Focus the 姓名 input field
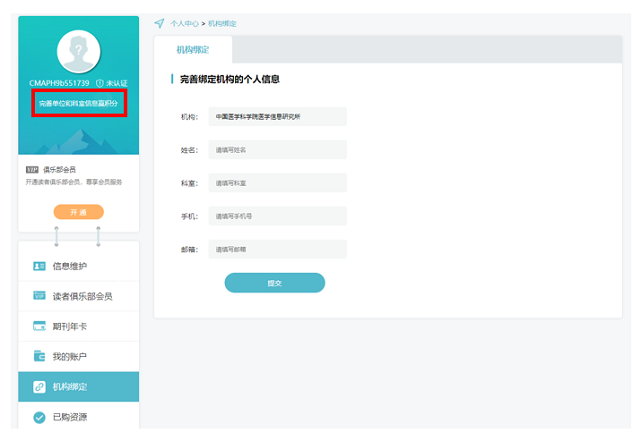 tap(278, 150)
